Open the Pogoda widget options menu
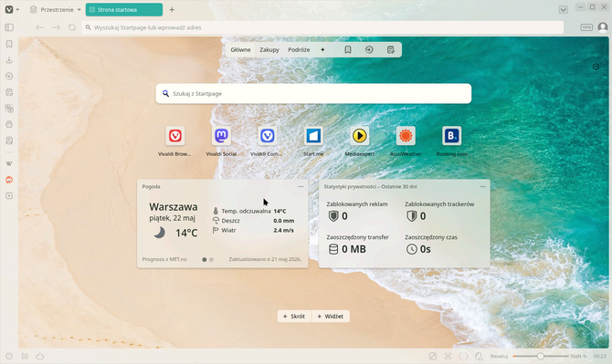 (301, 187)
